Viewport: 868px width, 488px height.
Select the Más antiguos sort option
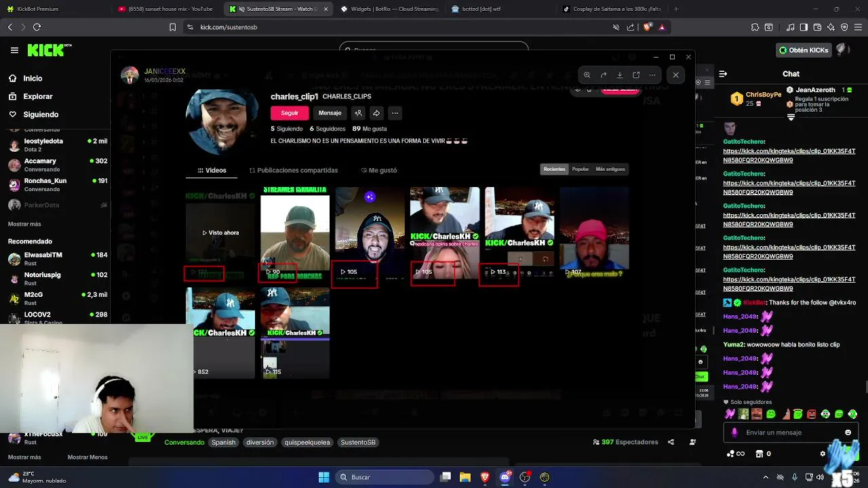(x=610, y=169)
